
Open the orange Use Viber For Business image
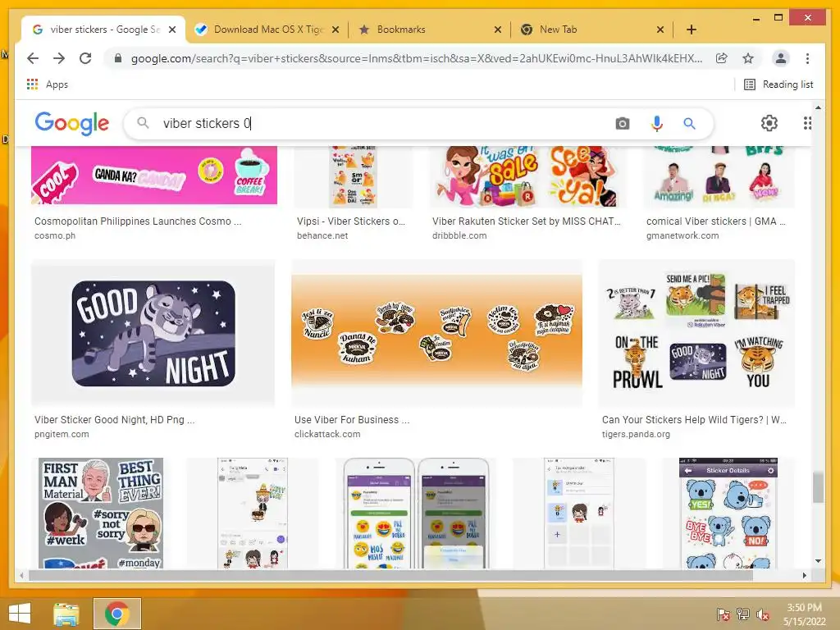coord(436,333)
